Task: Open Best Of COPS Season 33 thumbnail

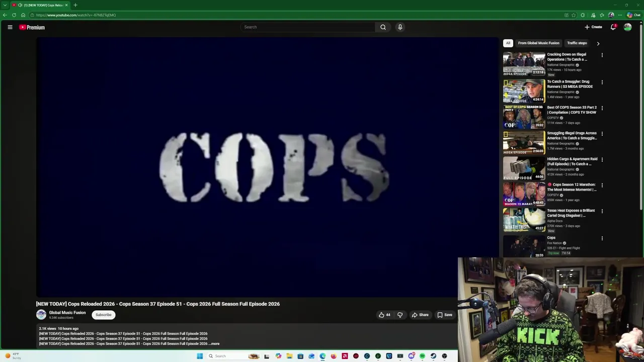Action: pos(524,116)
